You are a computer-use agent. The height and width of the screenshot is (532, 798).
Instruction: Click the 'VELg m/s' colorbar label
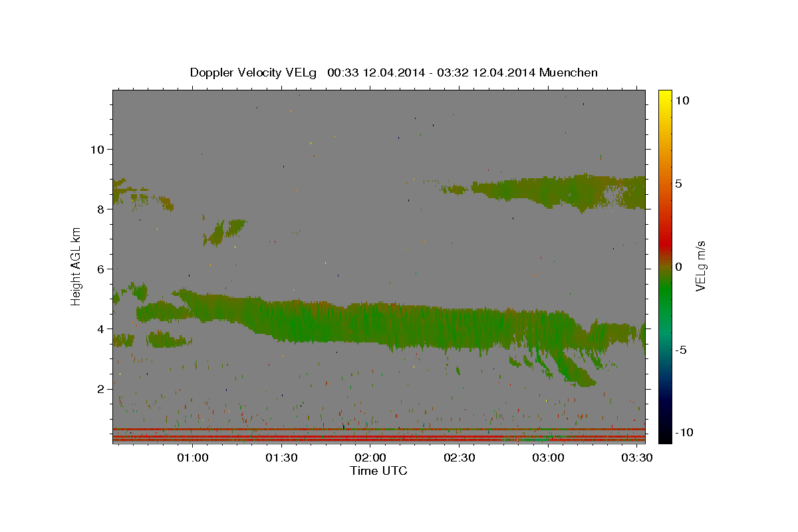coord(700,266)
